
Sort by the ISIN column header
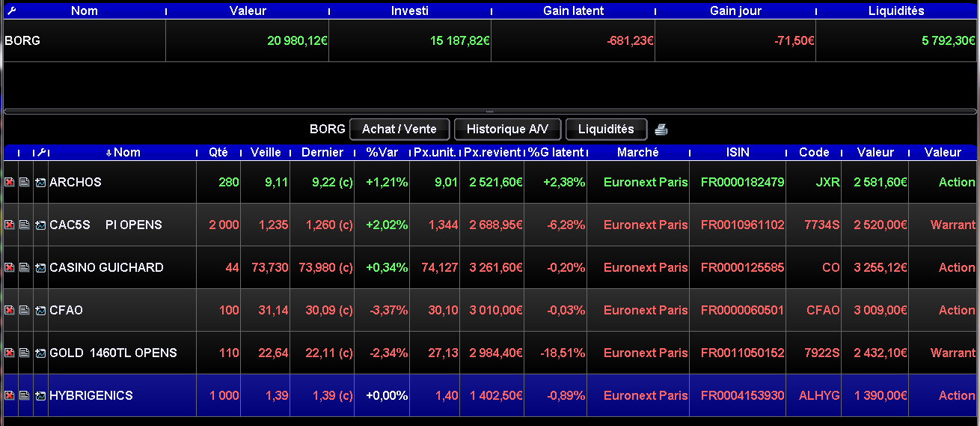(738, 152)
